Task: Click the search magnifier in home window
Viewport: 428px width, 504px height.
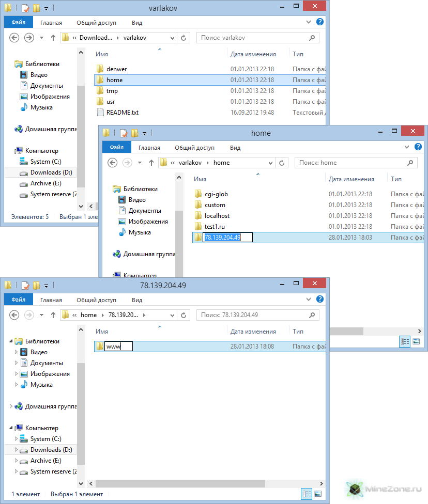Action: click(410, 163)
